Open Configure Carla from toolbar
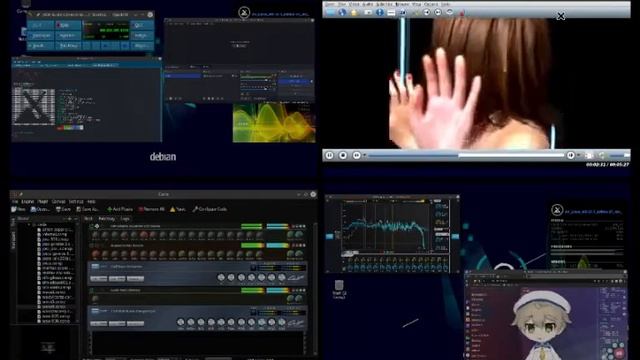Screen dimensions: 640x360 [x=209, y=209]
